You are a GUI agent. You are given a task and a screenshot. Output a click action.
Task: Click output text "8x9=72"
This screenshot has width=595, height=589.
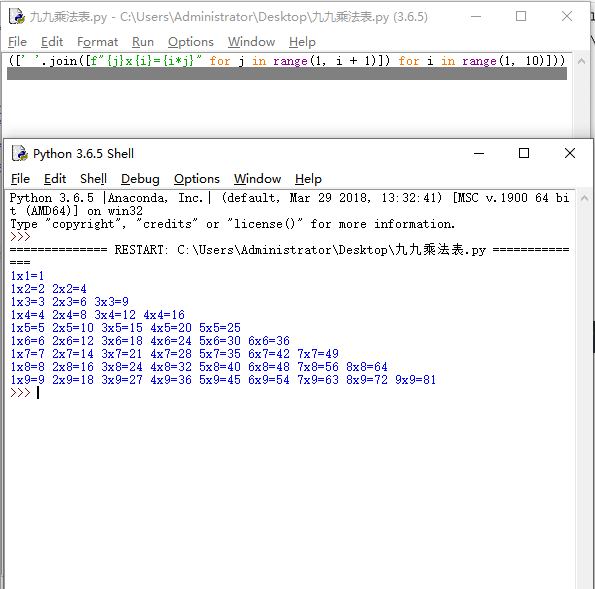click(x=367, y=380)
